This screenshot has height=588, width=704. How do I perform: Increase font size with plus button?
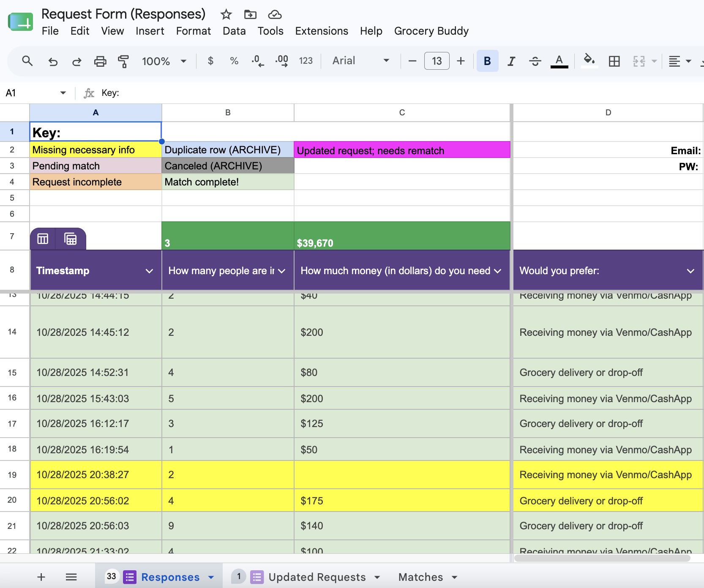click(x=461, y=61)
